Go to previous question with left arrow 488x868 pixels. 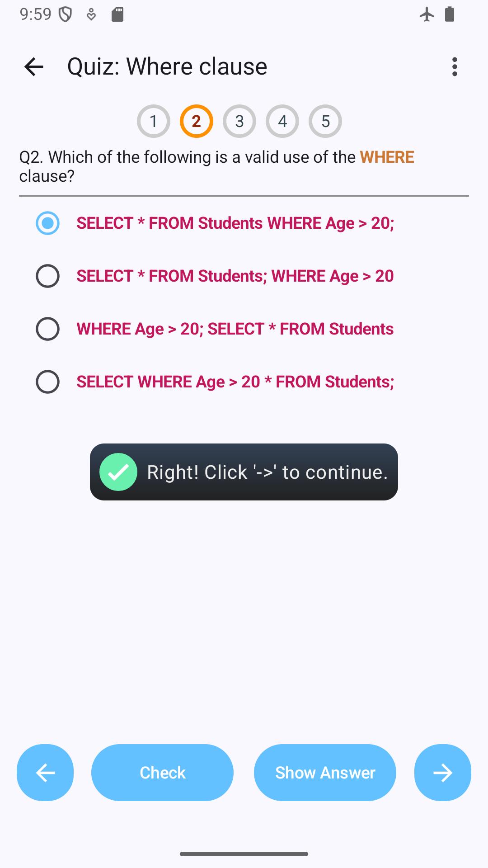(x=45, y=773)
